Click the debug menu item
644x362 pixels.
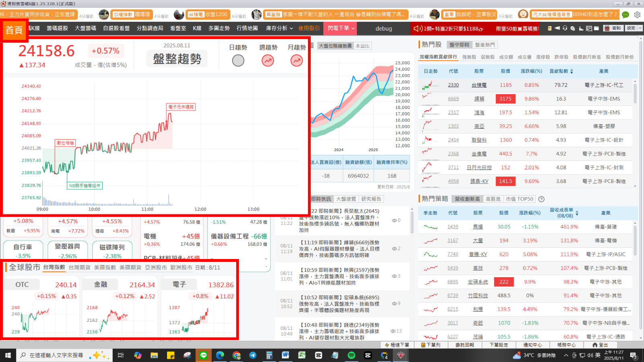click(384, 29)
